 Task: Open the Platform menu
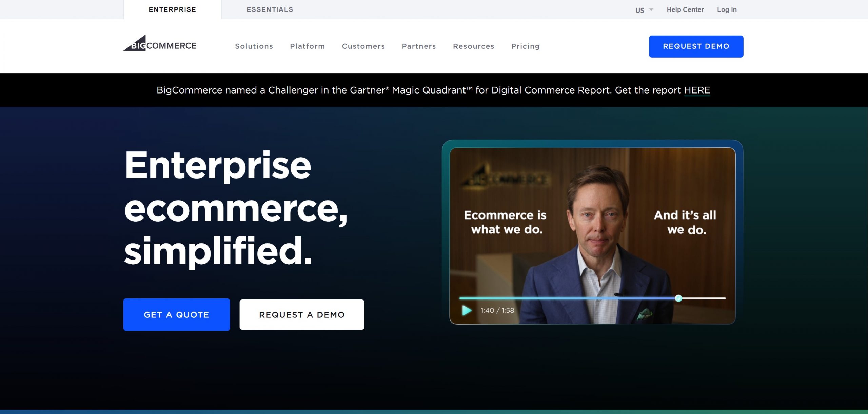click(x=307, y=46)
